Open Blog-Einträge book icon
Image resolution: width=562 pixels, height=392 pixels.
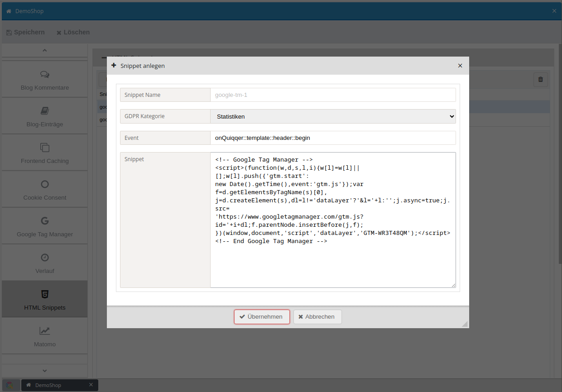click(44, 111)
